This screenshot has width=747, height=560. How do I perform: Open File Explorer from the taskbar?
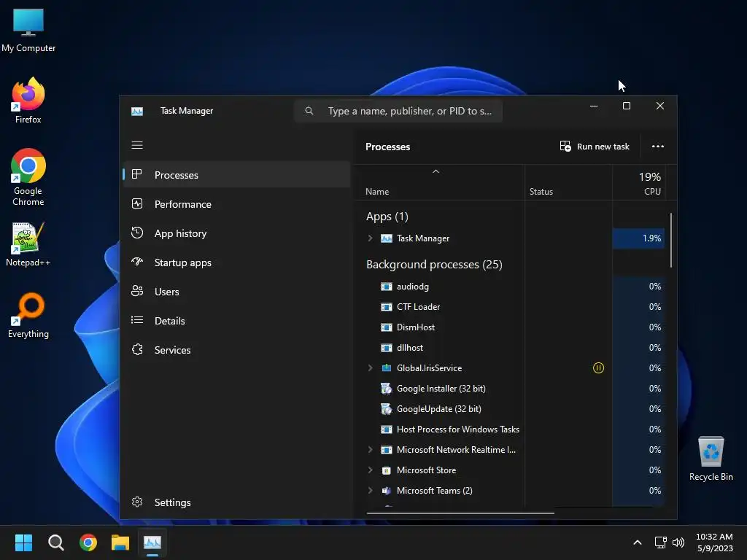120,542
